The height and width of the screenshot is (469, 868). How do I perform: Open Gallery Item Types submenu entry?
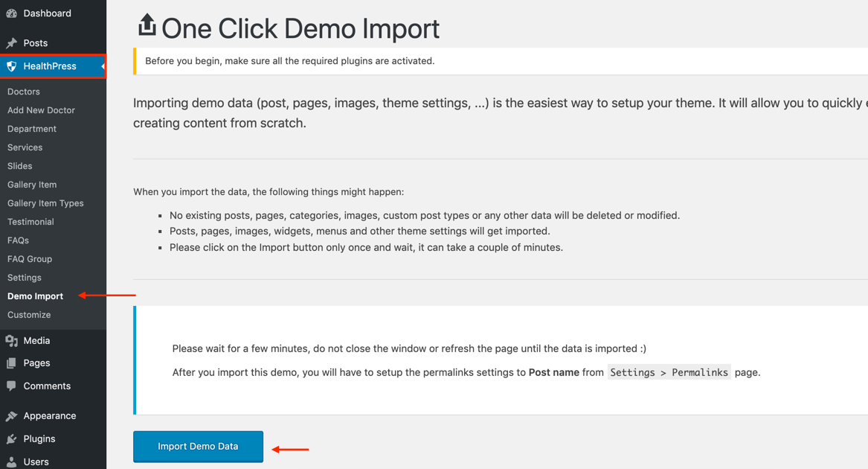coord(45,203)
